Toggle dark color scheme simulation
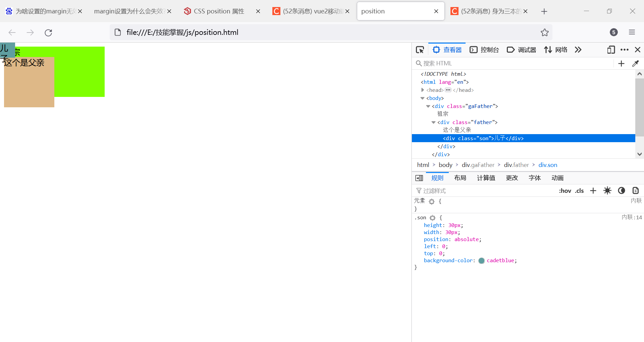This screenshot has height=342, width=644. [x=621, y=190]
